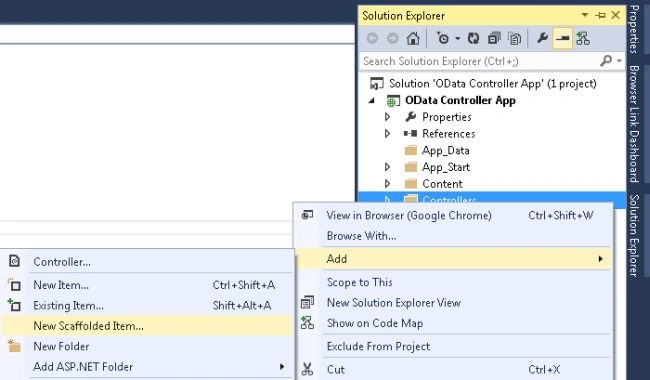The image size is (650, 380).
Task: Click the Code Map toolbar icon
Action: 583,39
